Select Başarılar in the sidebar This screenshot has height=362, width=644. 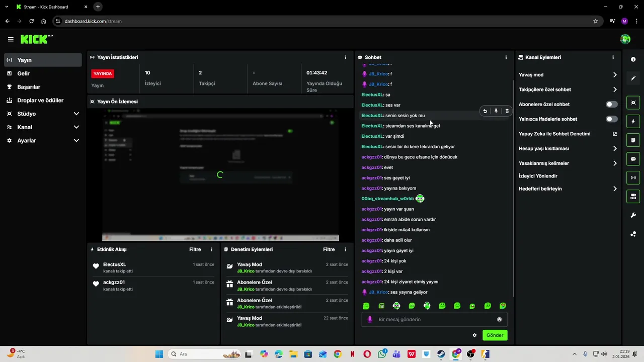(43, 87)
